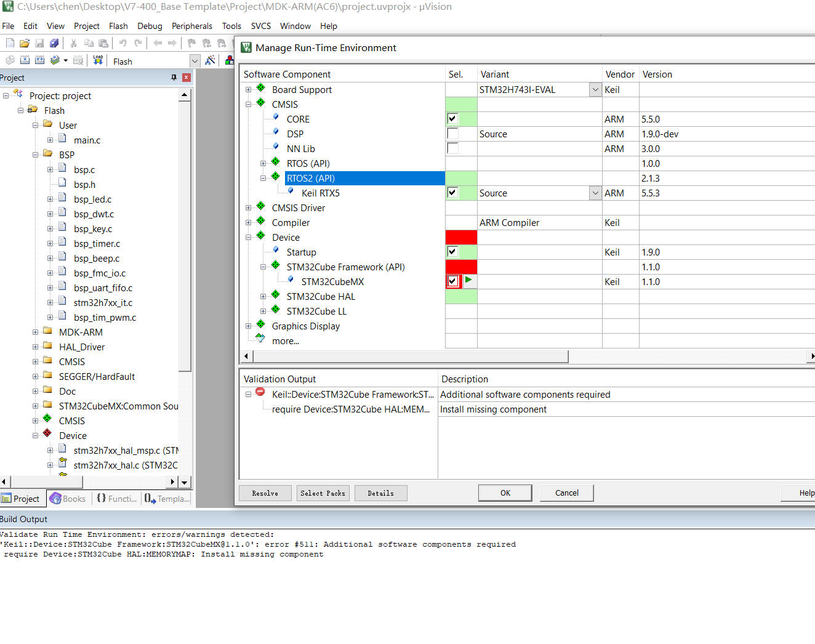Click the Cancel button
The height and width of the screenshot is (644, 815).
(x=567, y=493)
